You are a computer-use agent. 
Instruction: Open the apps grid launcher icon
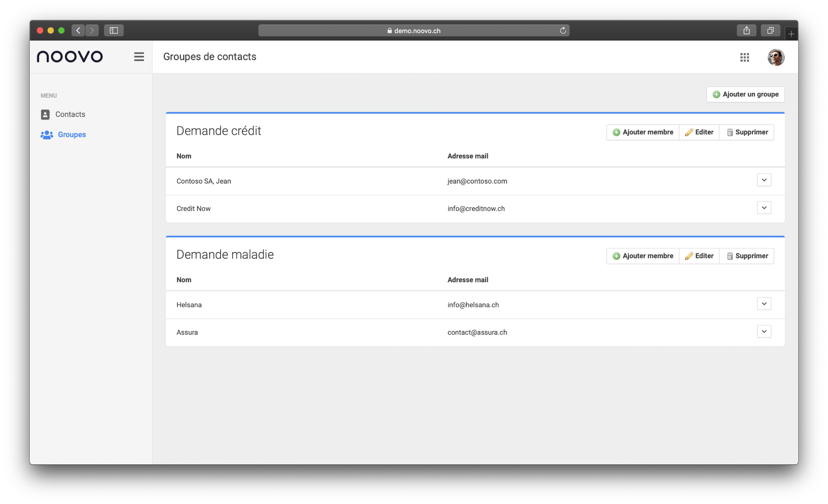[x=744, y=57]
